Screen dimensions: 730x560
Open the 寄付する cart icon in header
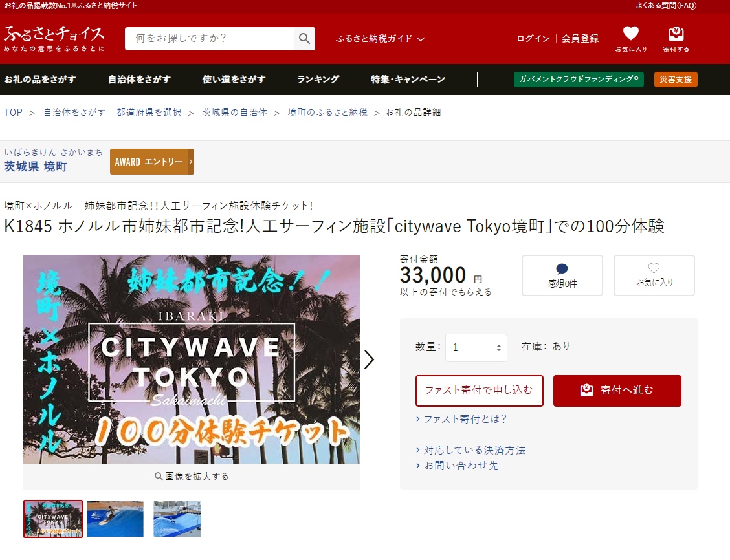pos(676,39)
